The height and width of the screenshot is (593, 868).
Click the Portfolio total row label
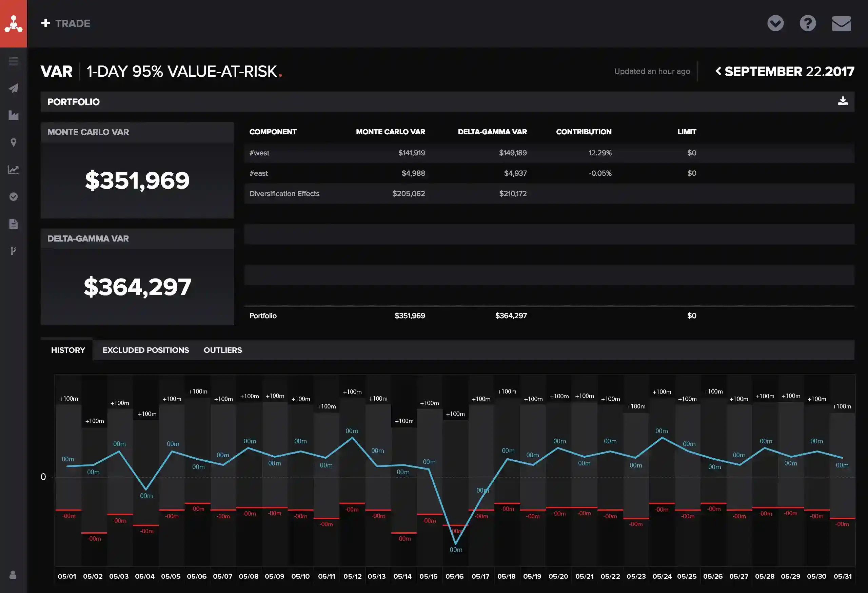point(263,316)
